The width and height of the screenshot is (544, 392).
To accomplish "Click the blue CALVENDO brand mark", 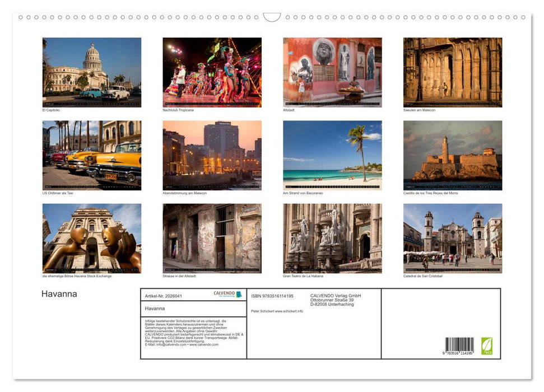I will [x=239, y=294].
